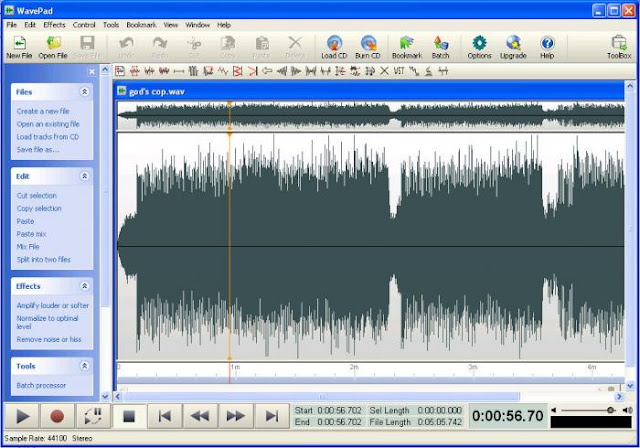
Task: Click the horizontal waveform scrollbar thumb
Action: pyautogui.click(x=322, y=397)
